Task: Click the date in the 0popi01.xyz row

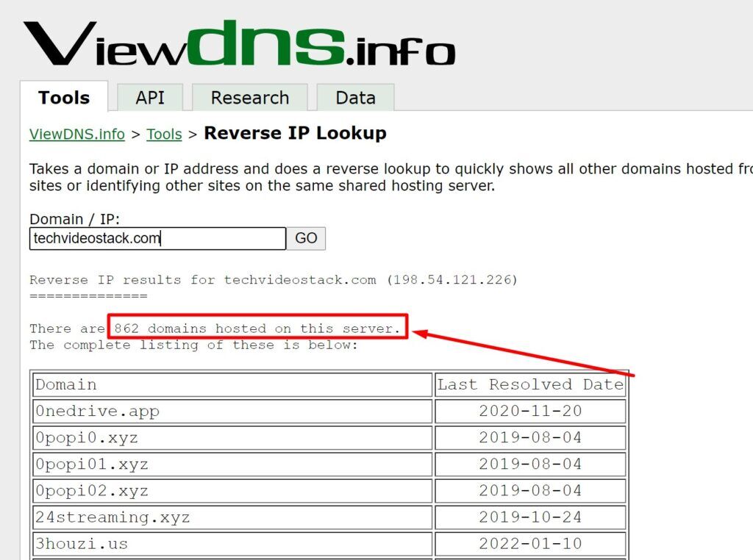Action: click(x=531, y=464)
